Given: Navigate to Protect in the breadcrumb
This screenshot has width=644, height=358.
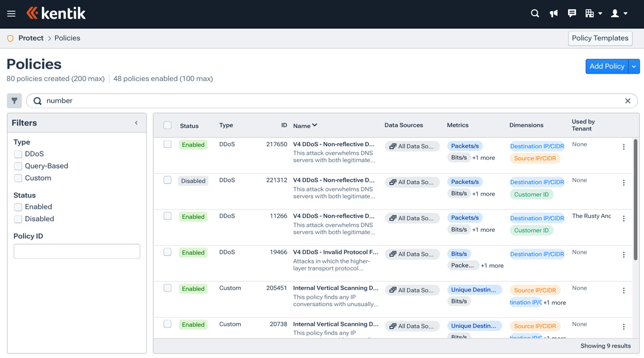Looking at the screenshot, I should pyautogui.click(x=30, y=37).
